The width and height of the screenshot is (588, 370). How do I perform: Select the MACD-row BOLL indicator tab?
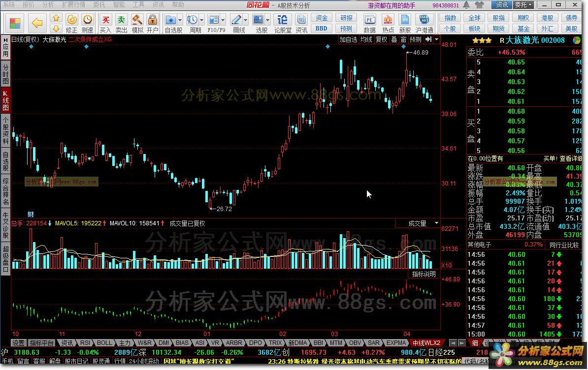coord(104,342)
